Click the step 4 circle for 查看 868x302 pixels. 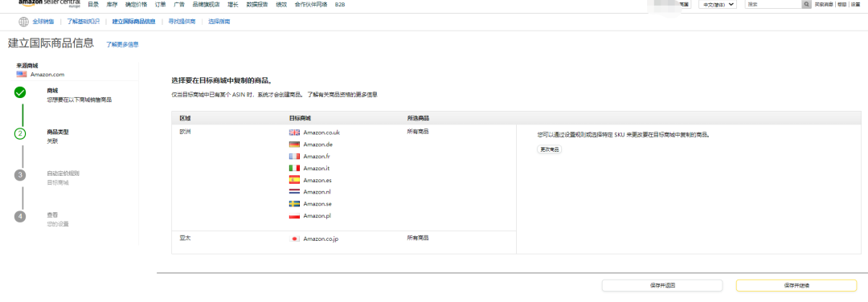point(20,217)
